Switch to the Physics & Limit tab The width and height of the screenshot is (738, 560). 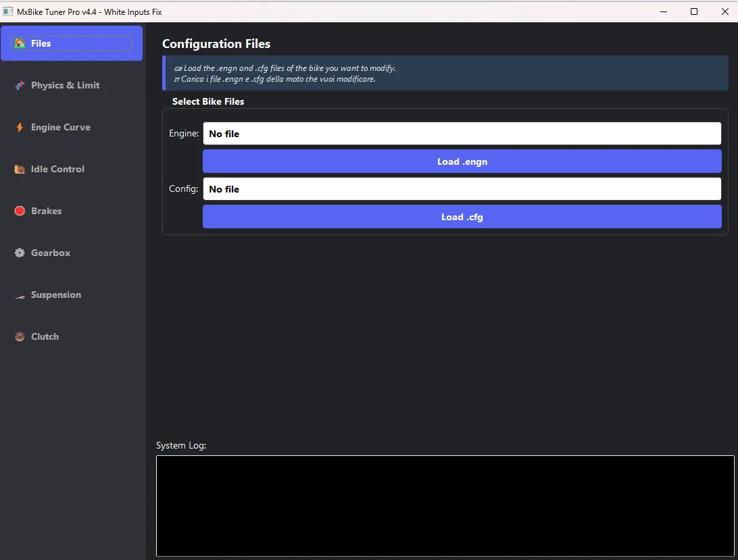click(x=65, y=85)
